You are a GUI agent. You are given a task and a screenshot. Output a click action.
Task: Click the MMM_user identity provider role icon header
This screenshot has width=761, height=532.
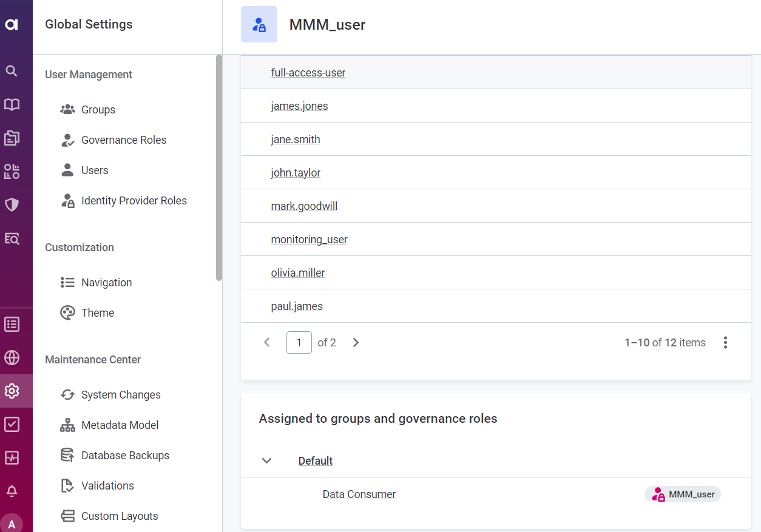tap(259, 24)
